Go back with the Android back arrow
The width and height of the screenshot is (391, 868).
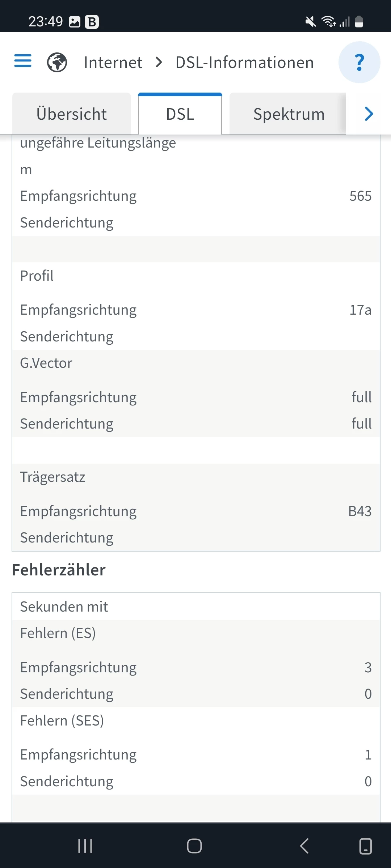coord(304,846)
